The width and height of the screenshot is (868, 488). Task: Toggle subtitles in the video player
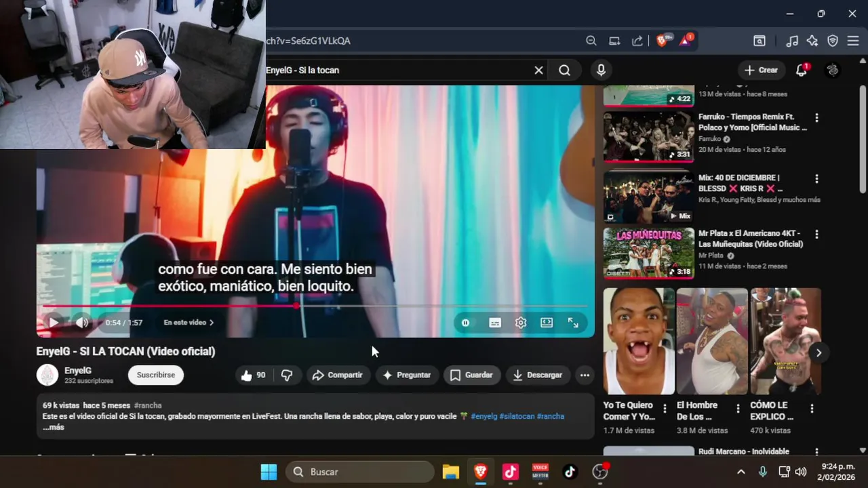pyautogui.click(x=495, y=323)
